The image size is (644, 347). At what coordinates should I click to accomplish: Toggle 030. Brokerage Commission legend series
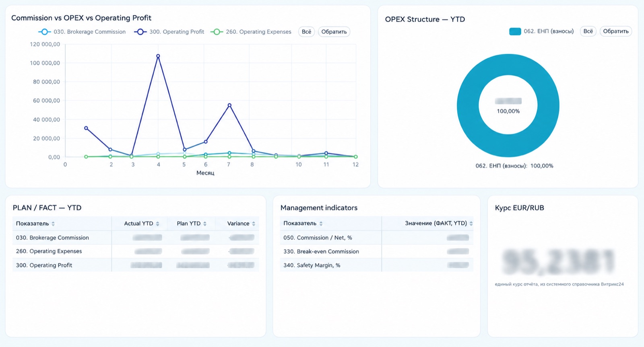82,32
